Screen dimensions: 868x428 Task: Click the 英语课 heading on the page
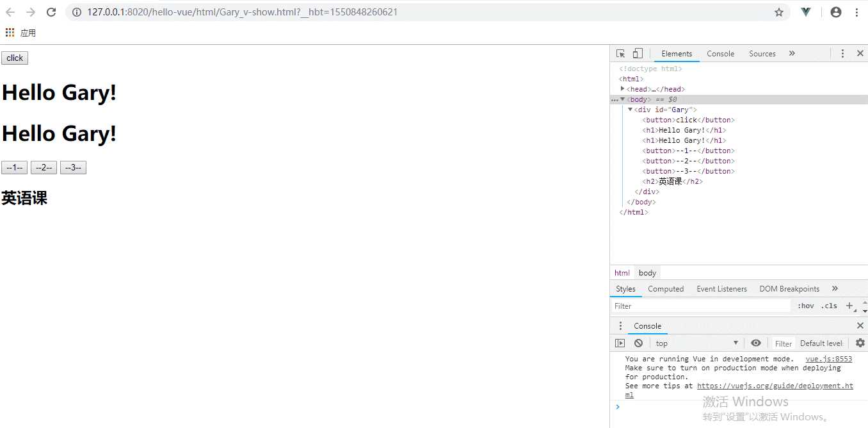click(x=24, y=198)
